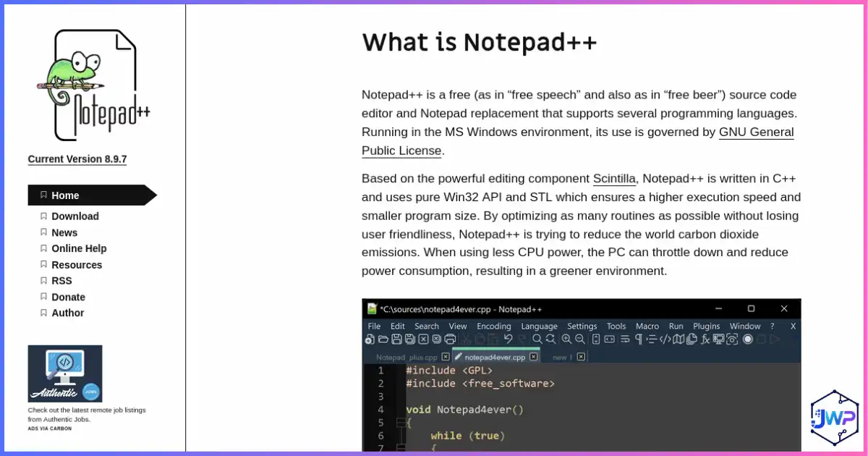Click the Zoom In magnifier icon
Image resolution: width=868 pixels, height=456 pixels.
tap(566, 339)
